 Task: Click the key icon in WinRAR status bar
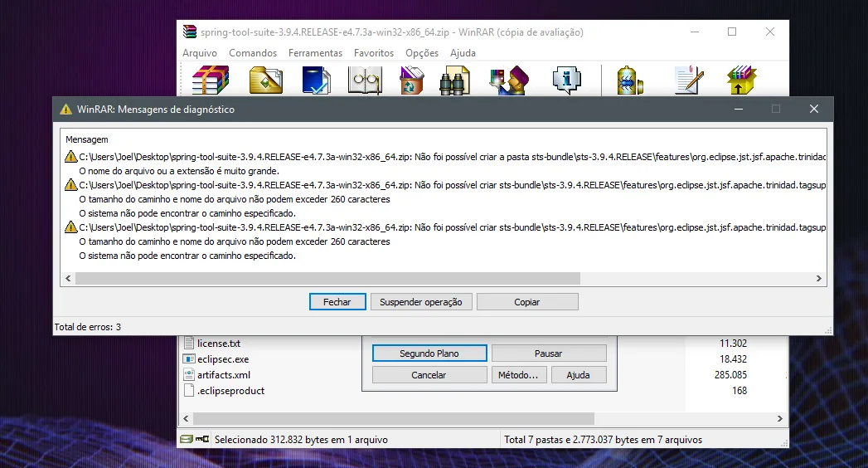pyautogui.click(x=202, y=439)
